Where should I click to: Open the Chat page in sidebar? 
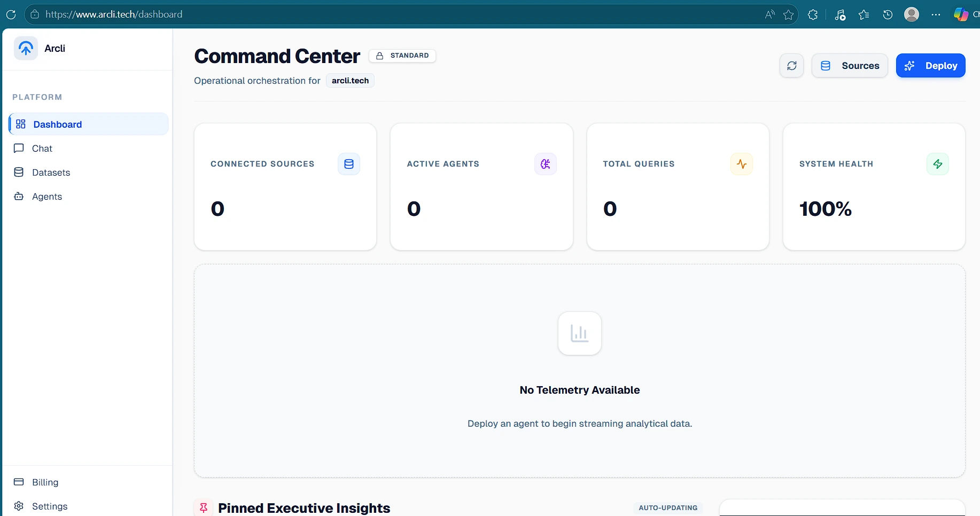42,148
